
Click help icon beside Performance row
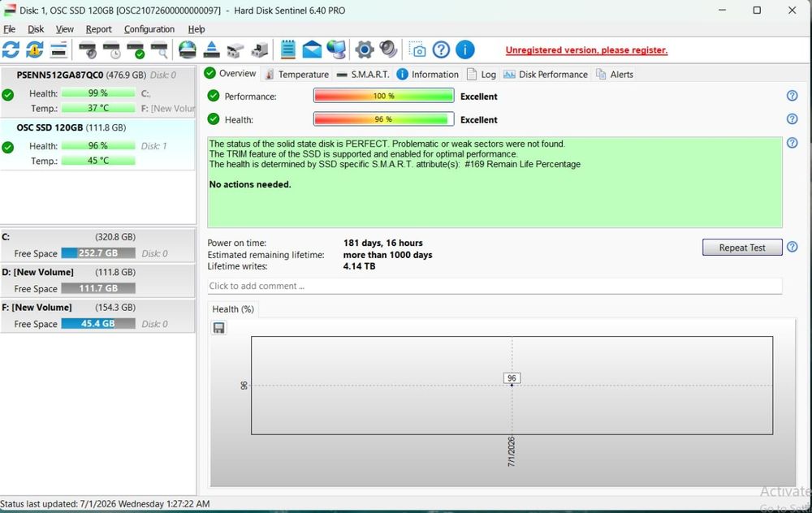tap(793, 96)
